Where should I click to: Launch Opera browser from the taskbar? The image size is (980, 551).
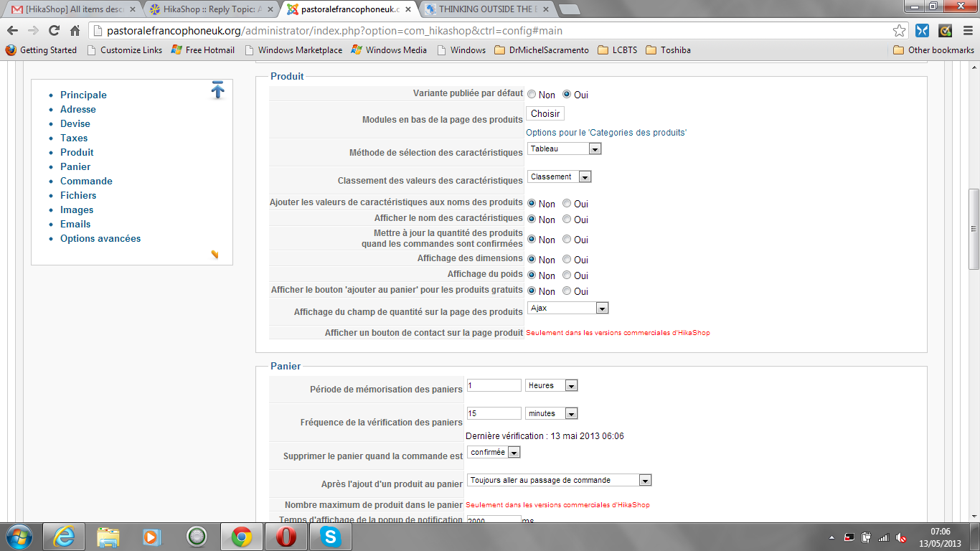click(x=286, y=537)
